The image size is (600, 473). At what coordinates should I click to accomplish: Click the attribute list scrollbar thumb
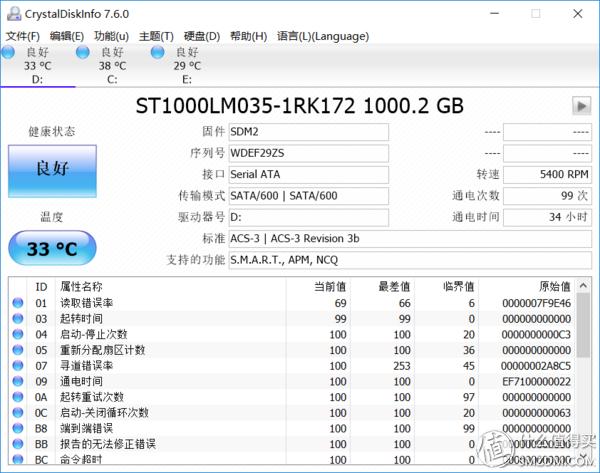pos(583,325)
